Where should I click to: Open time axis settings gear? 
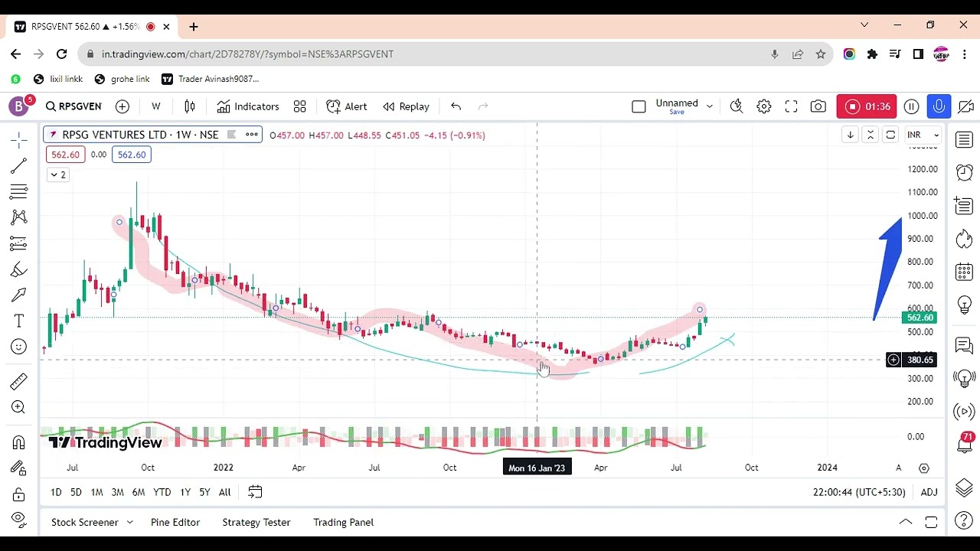coord(924,468)
